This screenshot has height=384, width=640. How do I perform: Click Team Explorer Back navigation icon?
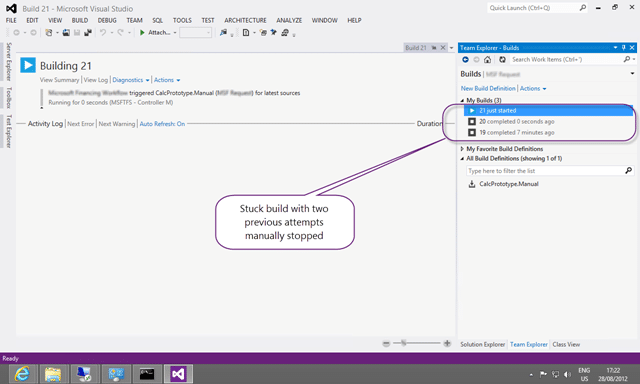(x=465, y=60)
